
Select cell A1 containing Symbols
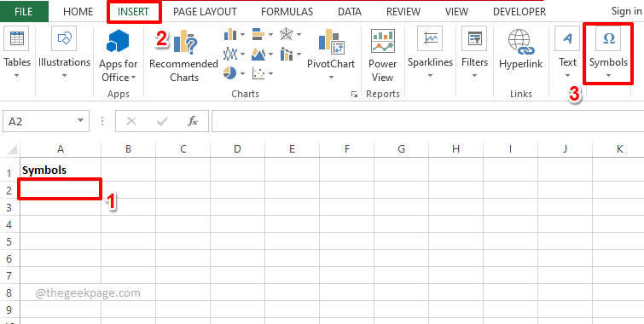pyautogui.click(x=61, y=170)
